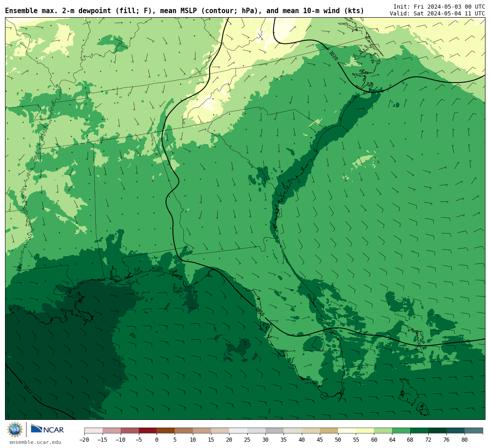The width and height of the screenshot is (490, 448).
Task: Pick the teal segment above 80
Action: [x=474, y=431]
